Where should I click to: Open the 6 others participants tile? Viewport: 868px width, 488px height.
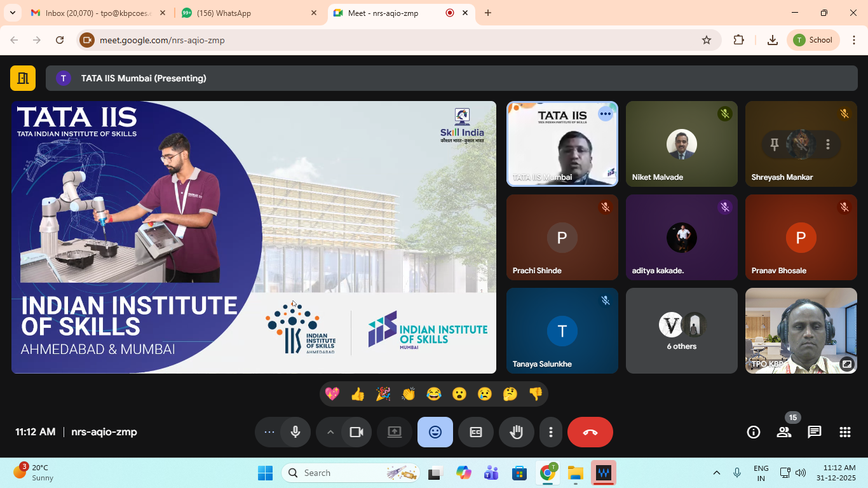point(681,330)
